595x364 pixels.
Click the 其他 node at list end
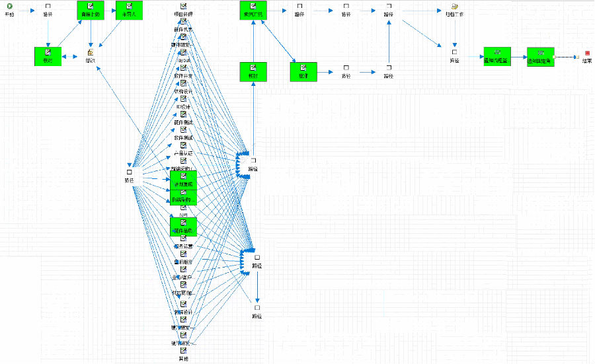pyautogui.click(x=183, y=351)
